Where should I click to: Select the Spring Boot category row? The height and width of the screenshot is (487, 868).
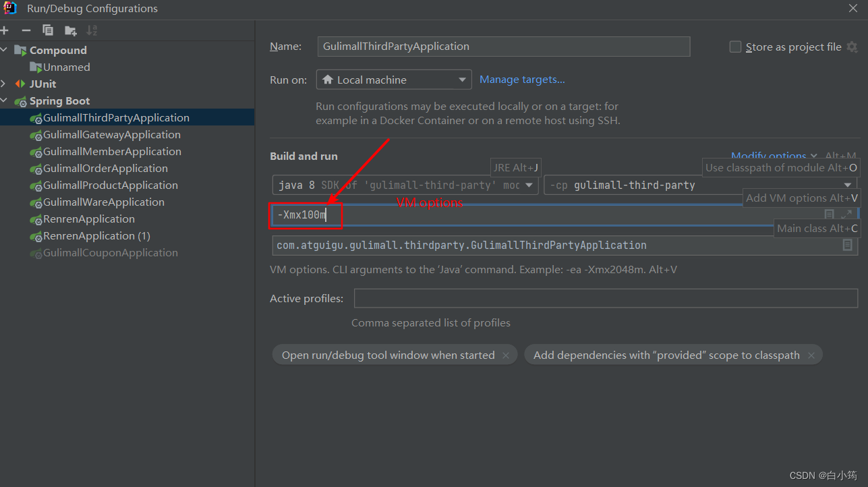pyautogui.click(x=127, y=101)
